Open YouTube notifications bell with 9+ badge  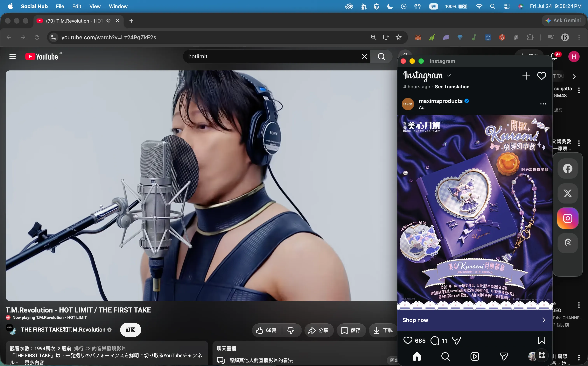pyautogui.click(x=555, y=57)
